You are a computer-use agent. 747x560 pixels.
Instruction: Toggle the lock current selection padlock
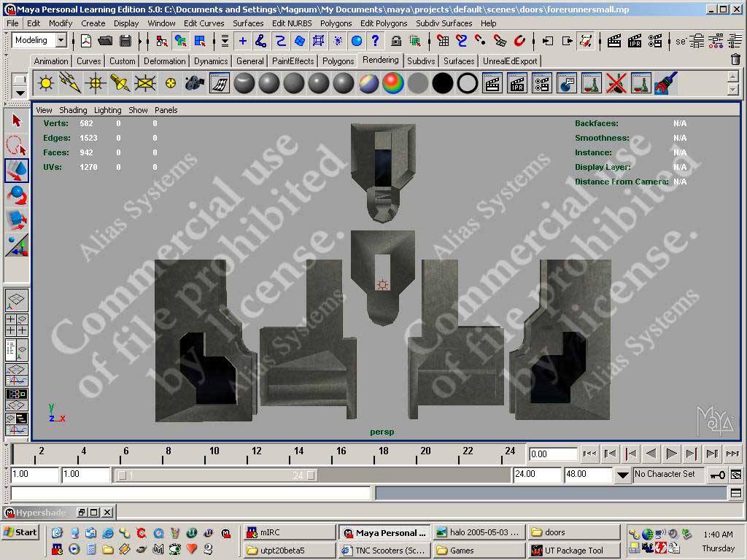click(x=396, y=42)
